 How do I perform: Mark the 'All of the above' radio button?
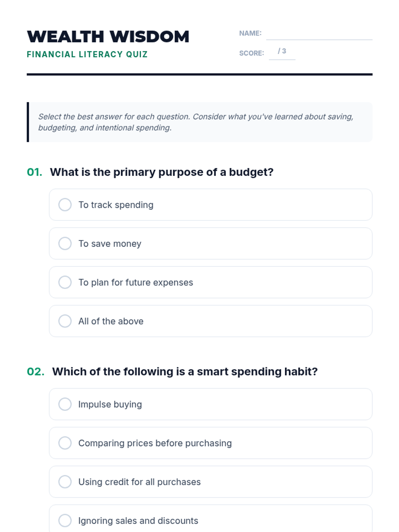tap(65, 321)
